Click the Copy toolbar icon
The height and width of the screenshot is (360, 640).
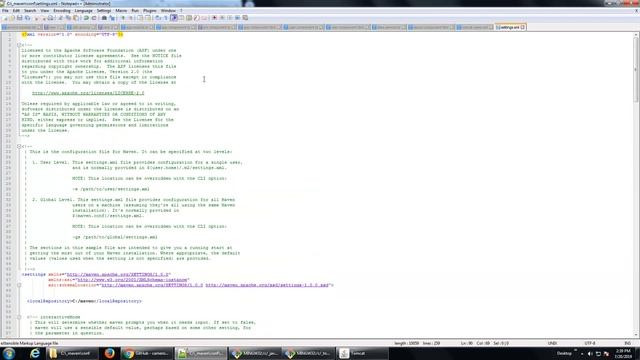[x=68, y=18]
